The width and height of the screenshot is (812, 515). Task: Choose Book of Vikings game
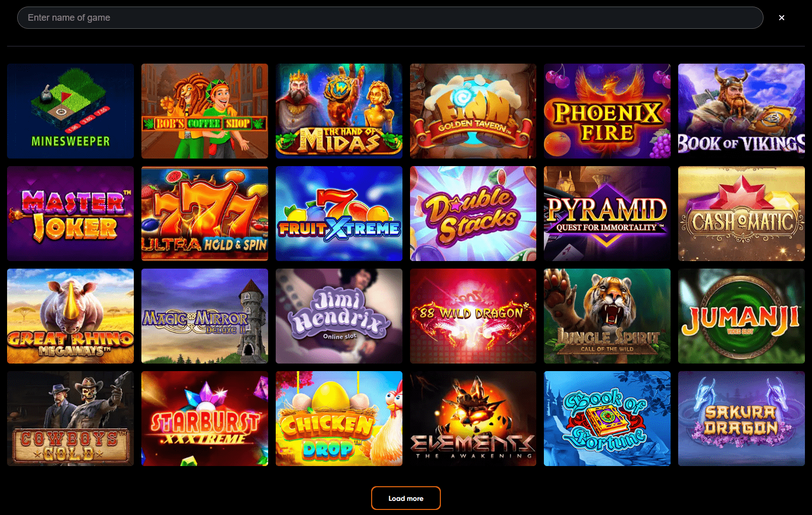click(x=741, y=111)
